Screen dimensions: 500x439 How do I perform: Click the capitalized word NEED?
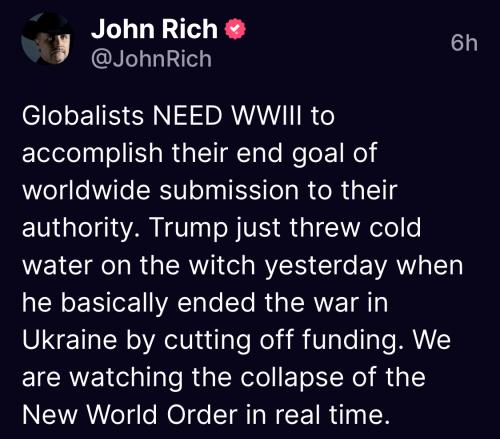pyautogui.click(x=188, y=116)
